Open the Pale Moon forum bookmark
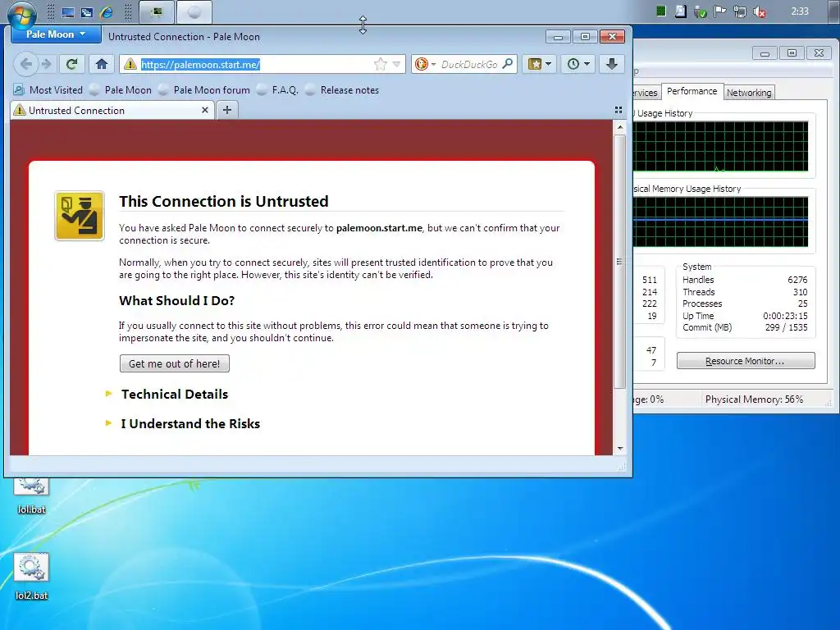The height and width of the screenshot is (630, 840). (x=204, y=90)
